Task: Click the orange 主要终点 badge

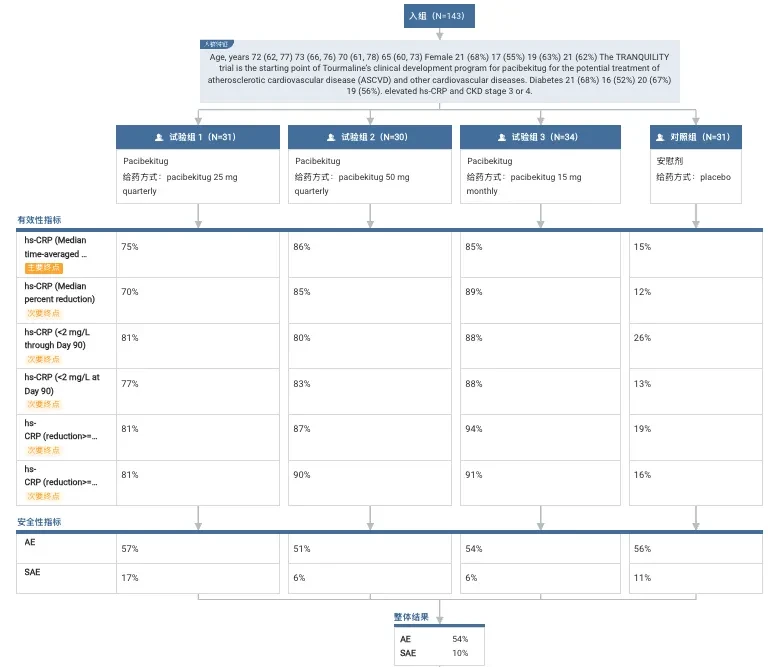Action: 44,268
